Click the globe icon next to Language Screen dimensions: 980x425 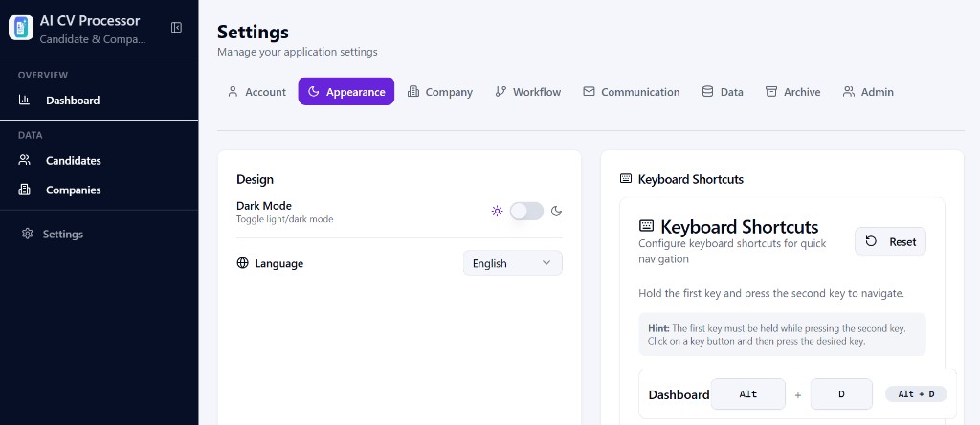[243, 263]
